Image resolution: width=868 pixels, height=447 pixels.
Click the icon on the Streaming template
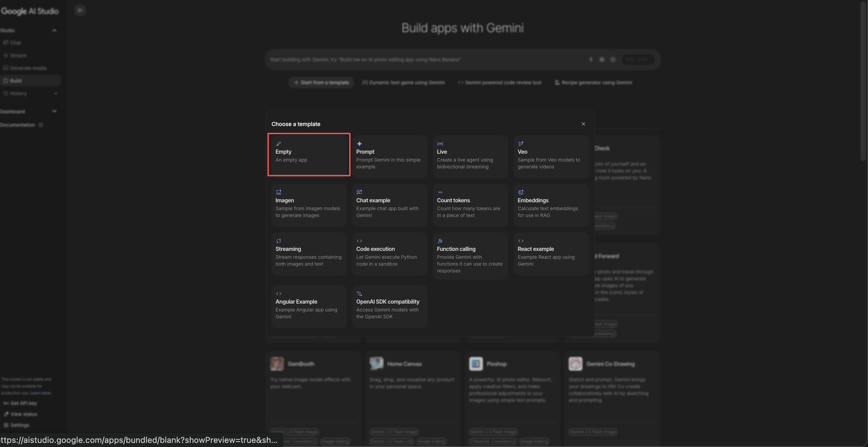click(279, 241)
